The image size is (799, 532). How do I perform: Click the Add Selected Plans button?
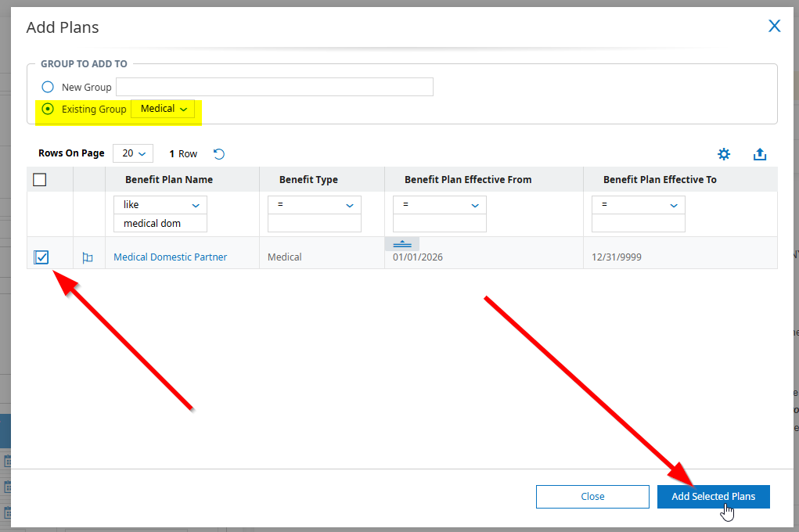tap(713, 497)
